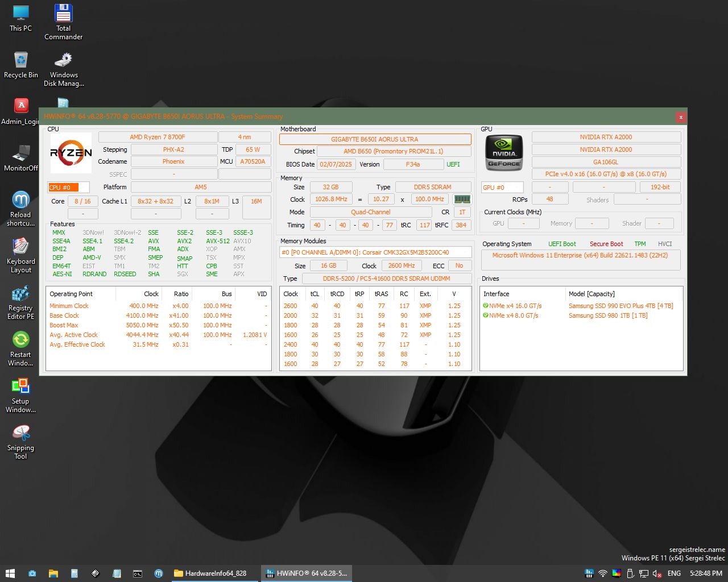Click the Samsung SSD 990 EVO Plus 4TB entry
This screenshot has width=728, height=582.
tap(621, 306)
